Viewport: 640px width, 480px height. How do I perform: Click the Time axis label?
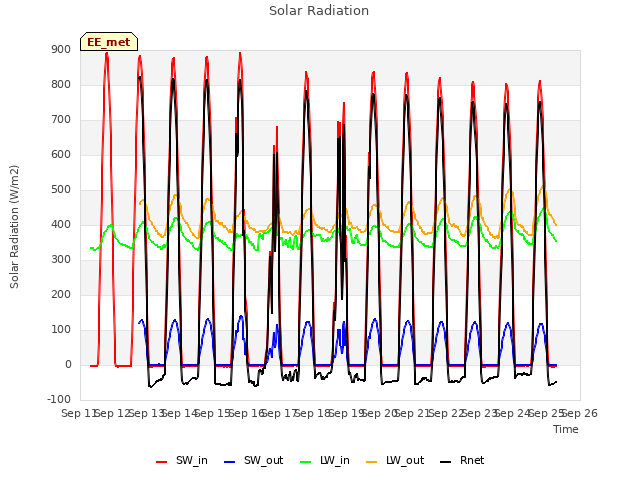pyautogui.click(x=566, y=429)
